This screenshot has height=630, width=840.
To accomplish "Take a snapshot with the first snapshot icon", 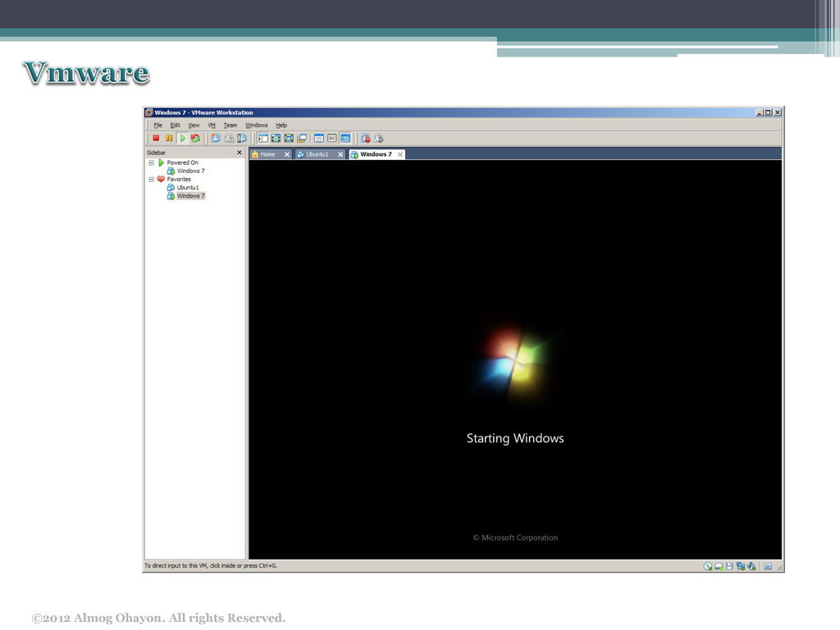I will pyautogui.click(x=216, y=138).
